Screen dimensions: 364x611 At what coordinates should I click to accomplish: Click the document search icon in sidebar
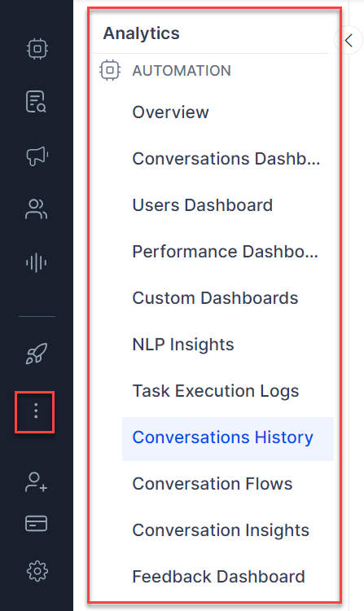(36, 102)
